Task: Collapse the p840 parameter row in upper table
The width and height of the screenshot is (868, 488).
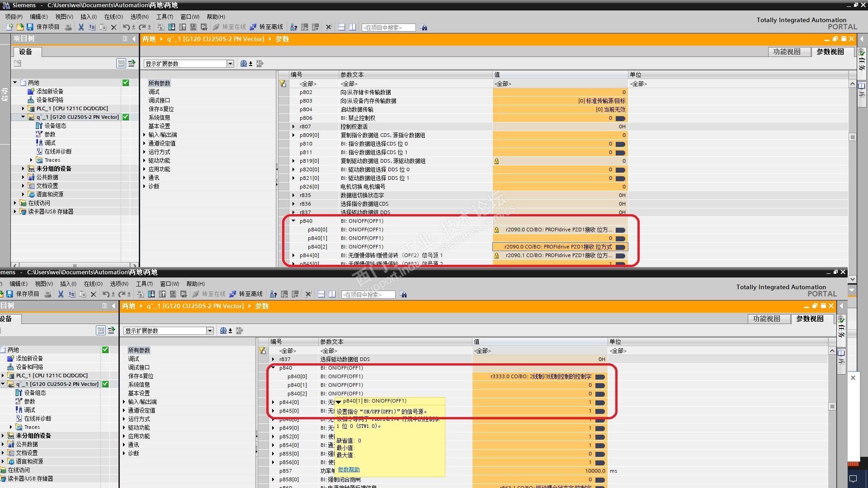Action: [293, 221]
